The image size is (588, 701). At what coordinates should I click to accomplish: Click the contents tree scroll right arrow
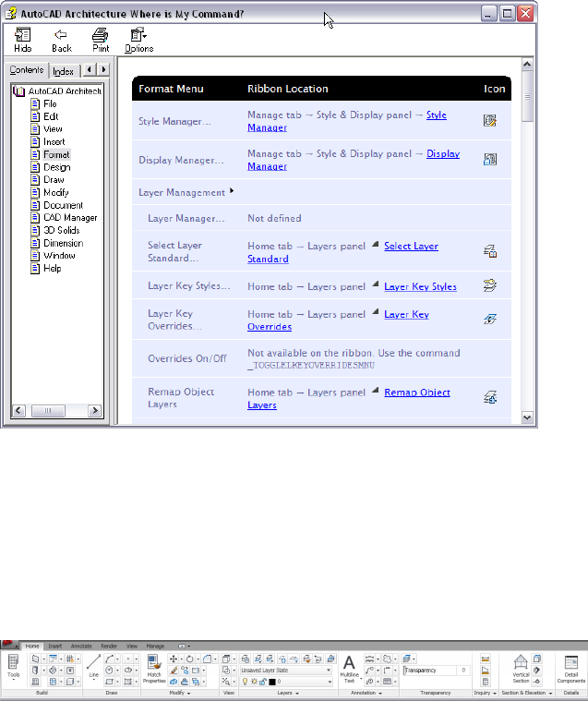click(x=94, y=410)
